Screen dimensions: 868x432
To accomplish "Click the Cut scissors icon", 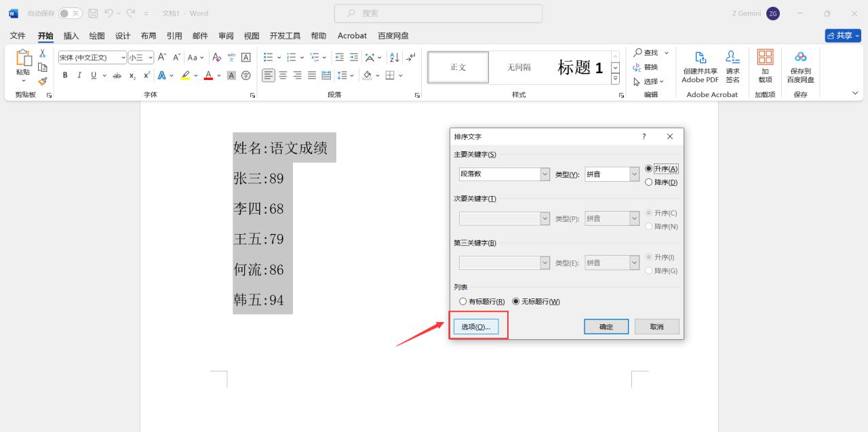I will [x=43, y=54].
